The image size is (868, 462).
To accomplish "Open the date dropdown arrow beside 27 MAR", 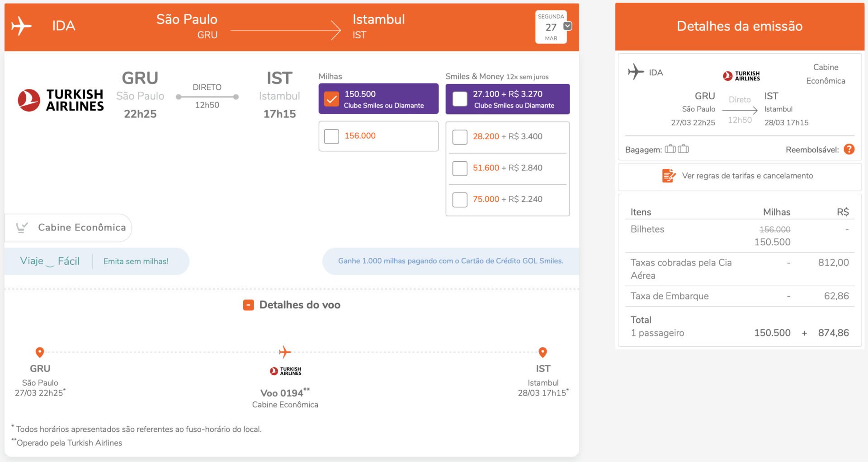I will coord(568,26).
